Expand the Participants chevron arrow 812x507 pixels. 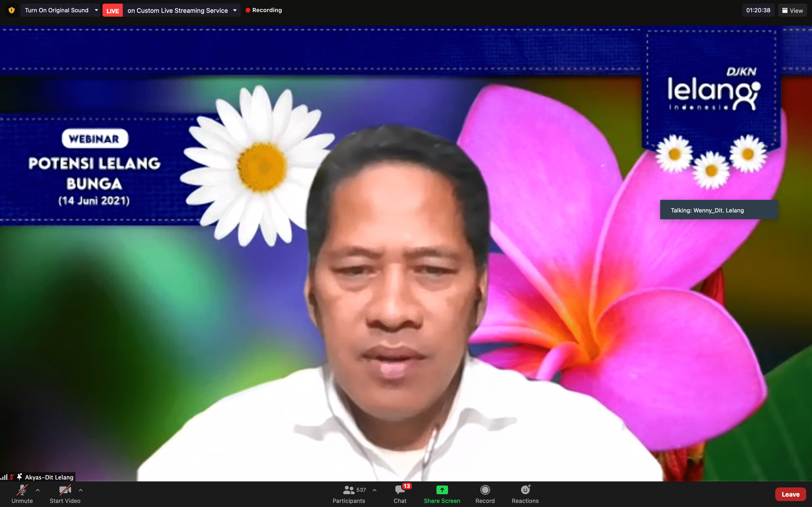(374, 490)
